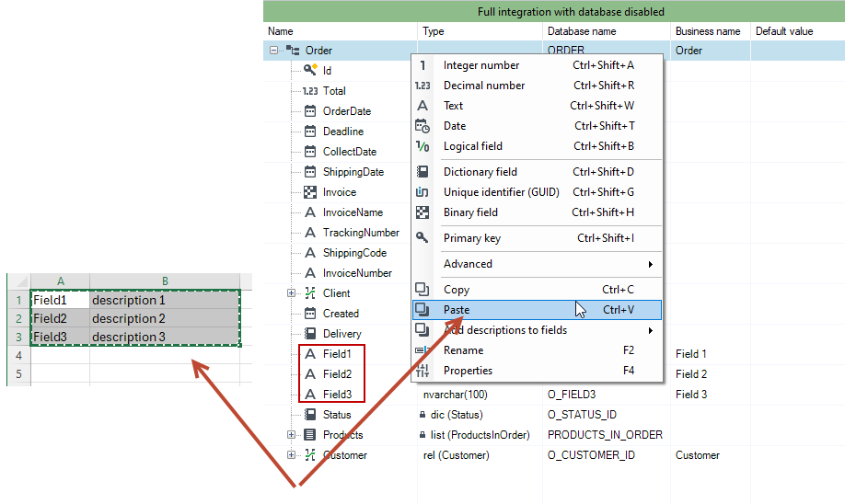Select Unique identifier (GUID) menu entry
This screenshot has height=504, width=845.
537,191
